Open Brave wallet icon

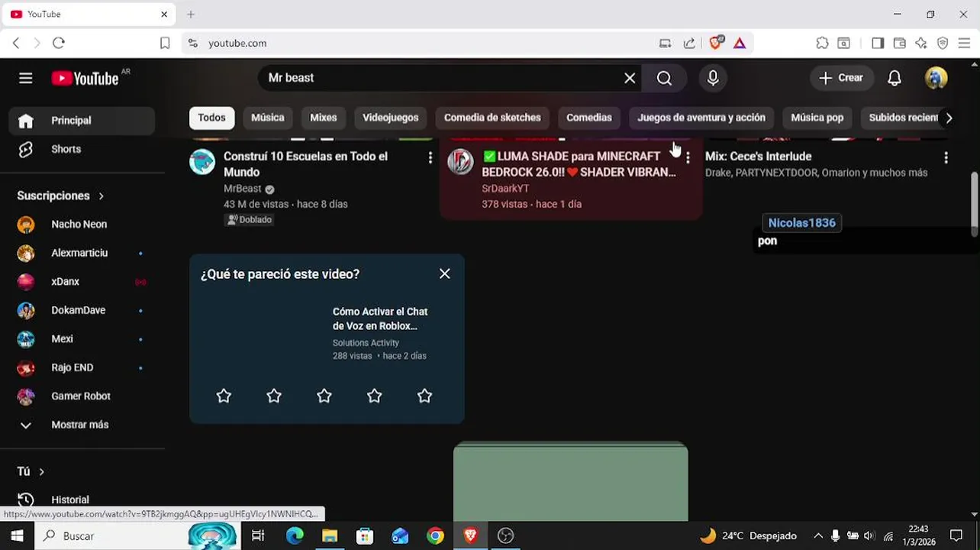tap(900, 44)
